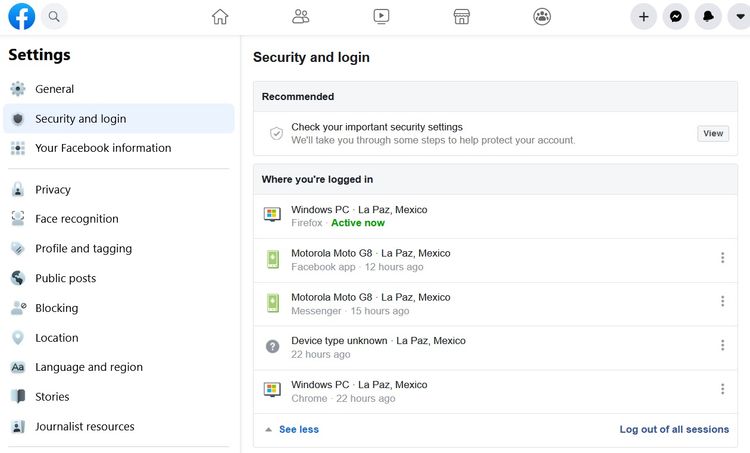
Task: Click the book icon beside Stories
Action: point(18,397)
